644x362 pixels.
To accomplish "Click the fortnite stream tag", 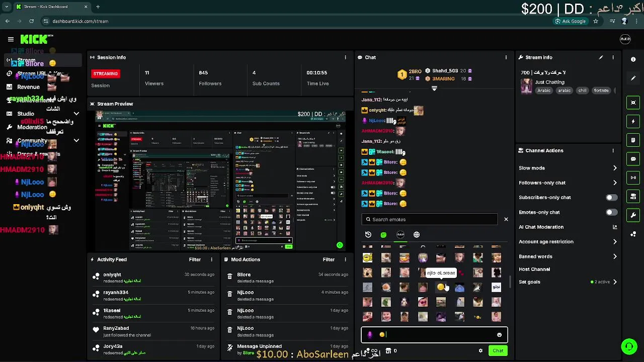I will 601,90.
